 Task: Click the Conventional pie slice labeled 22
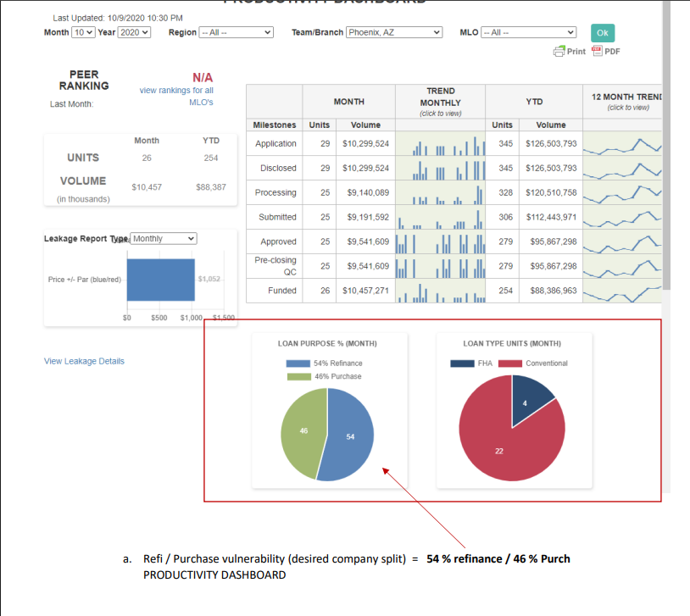498,449
